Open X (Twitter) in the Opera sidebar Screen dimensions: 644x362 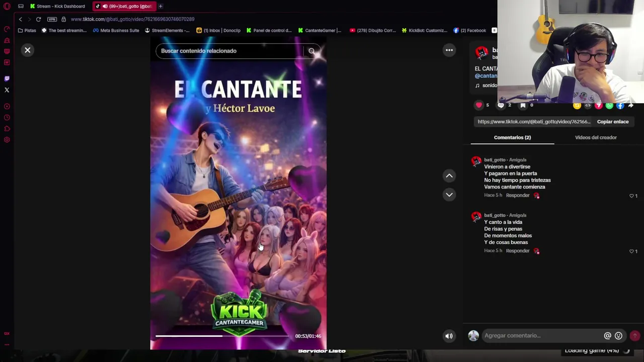pos(7,90)
